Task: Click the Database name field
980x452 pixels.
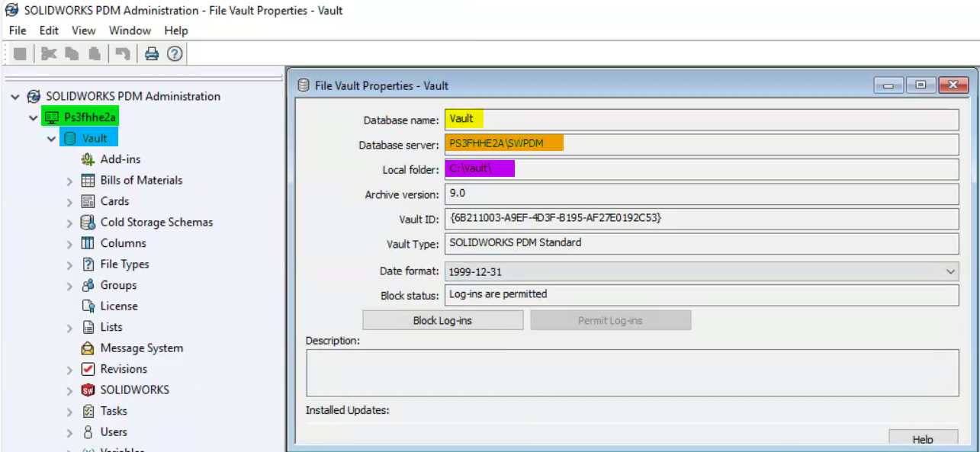Action: 702,120
